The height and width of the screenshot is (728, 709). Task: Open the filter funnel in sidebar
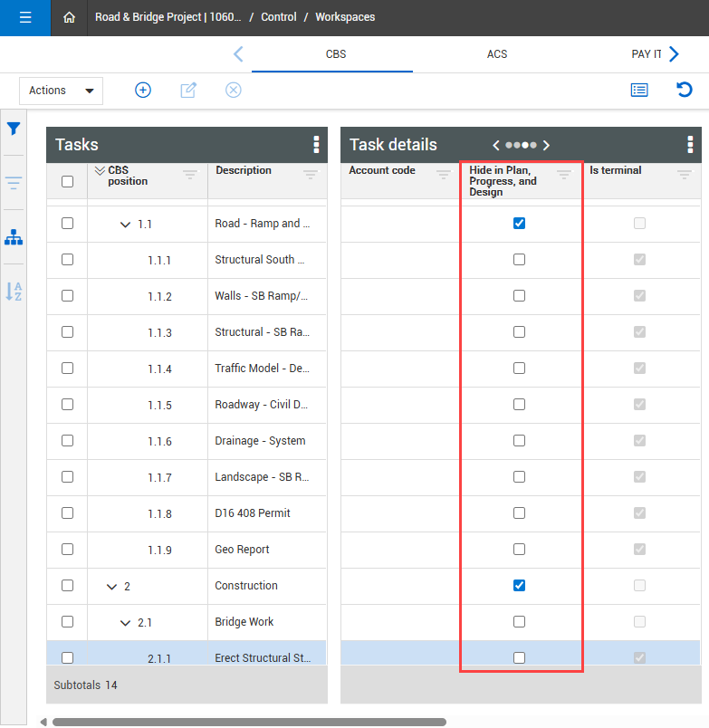(x=14, y=129)
